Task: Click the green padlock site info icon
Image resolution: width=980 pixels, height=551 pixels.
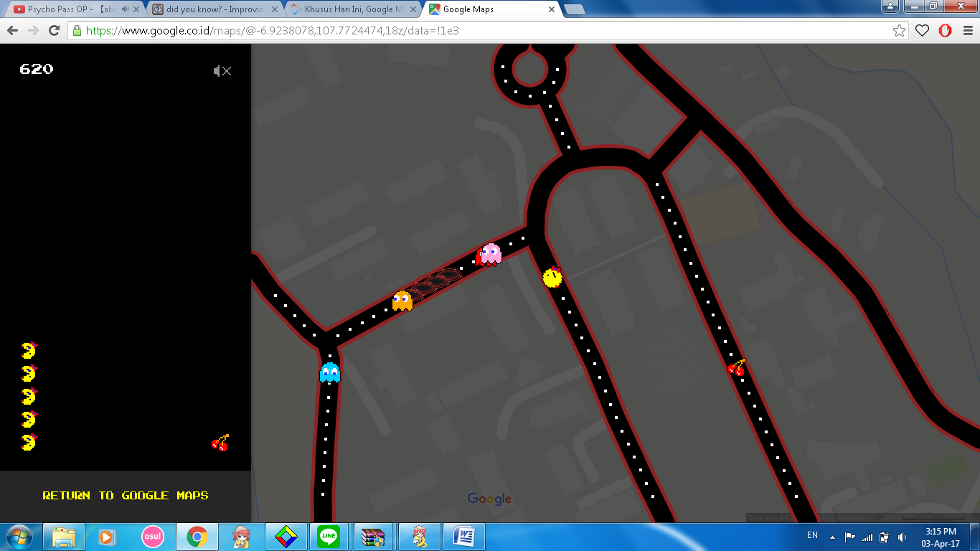Action: click(x=77, y=31)
